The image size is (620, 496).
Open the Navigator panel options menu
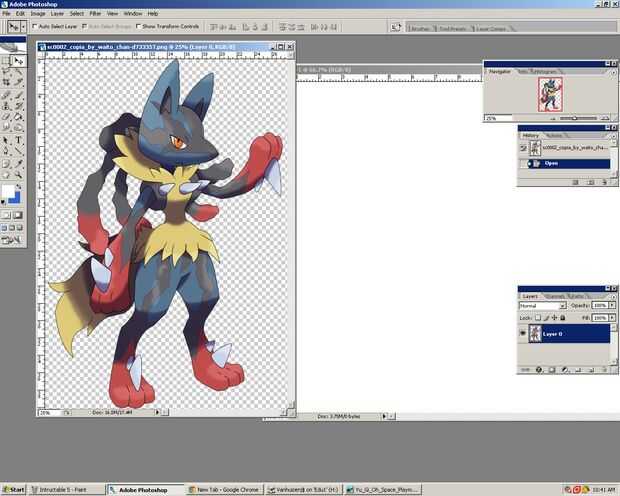click(x=613, y=72)
